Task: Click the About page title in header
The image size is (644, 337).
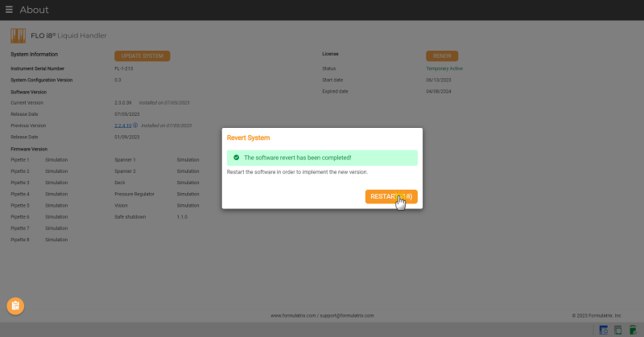Action: coord(34,10)
